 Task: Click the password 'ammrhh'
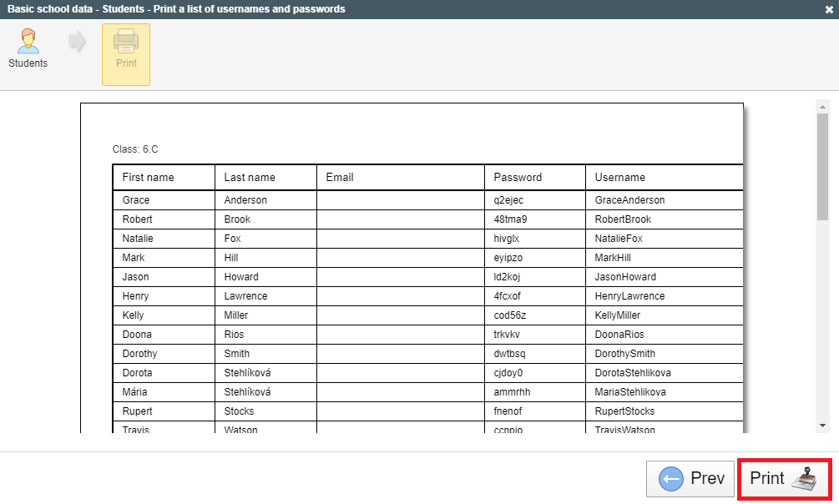click(x=512, y=393)
